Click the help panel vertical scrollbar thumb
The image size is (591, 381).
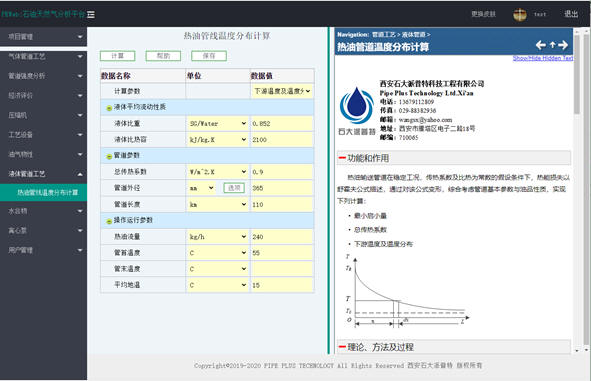click(577, 75)
